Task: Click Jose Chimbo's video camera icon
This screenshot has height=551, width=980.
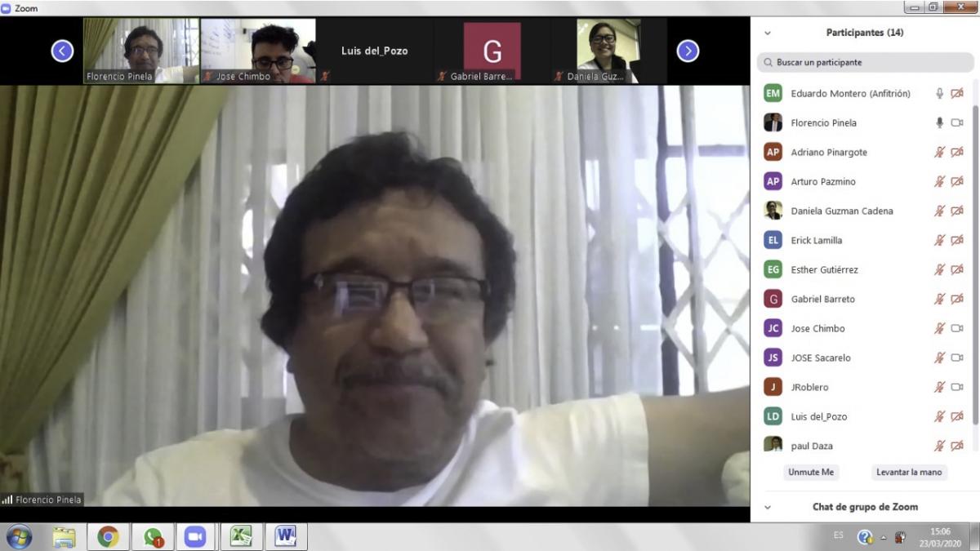Action: (x=956, y=329)
